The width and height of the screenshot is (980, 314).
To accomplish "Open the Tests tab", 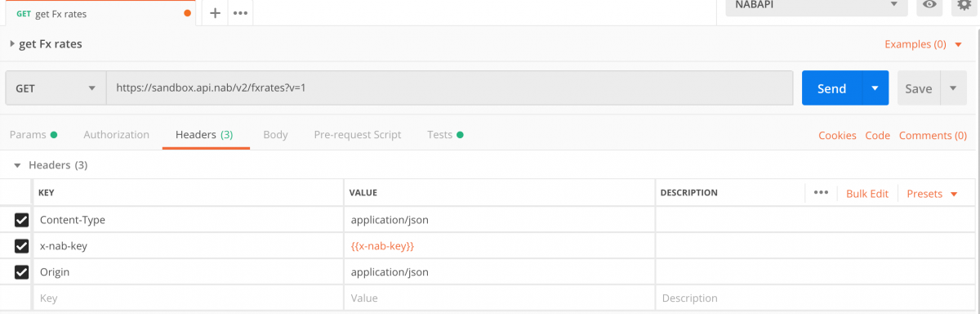I will click(445, 135).
